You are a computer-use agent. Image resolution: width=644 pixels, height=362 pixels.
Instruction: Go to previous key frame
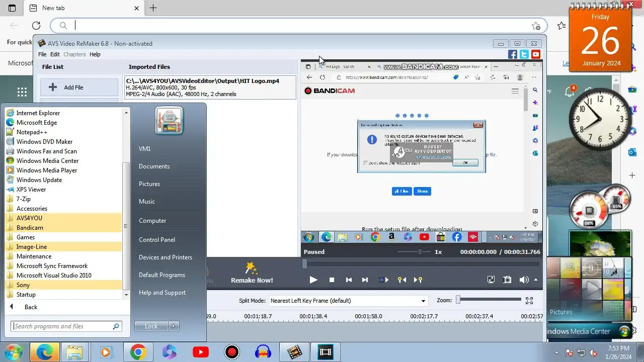tap(401, 280)
